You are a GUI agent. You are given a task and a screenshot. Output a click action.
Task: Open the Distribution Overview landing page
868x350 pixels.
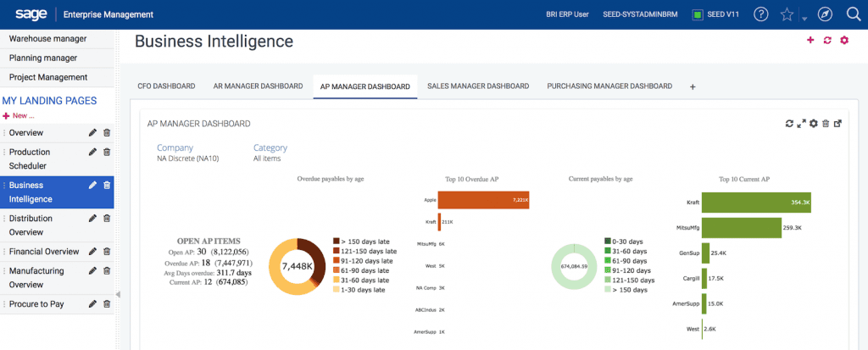[x=31, y=225]
